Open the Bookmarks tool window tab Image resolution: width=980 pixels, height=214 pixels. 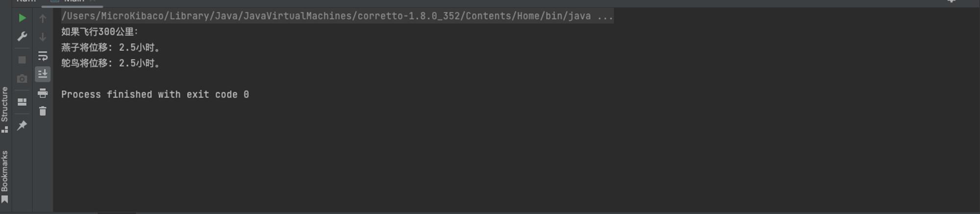click(5, 177)
